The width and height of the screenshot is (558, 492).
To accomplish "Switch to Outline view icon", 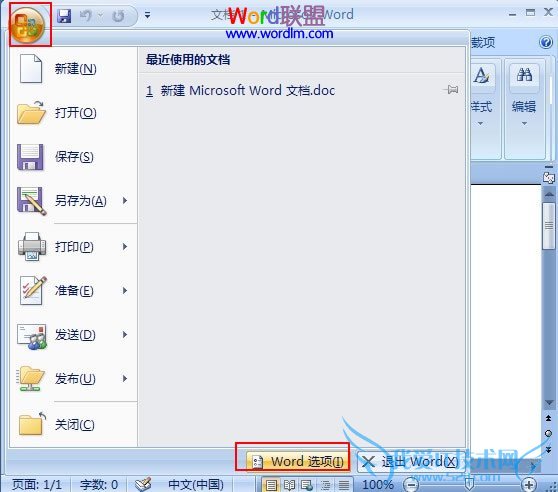I will (x=325, y=485).
